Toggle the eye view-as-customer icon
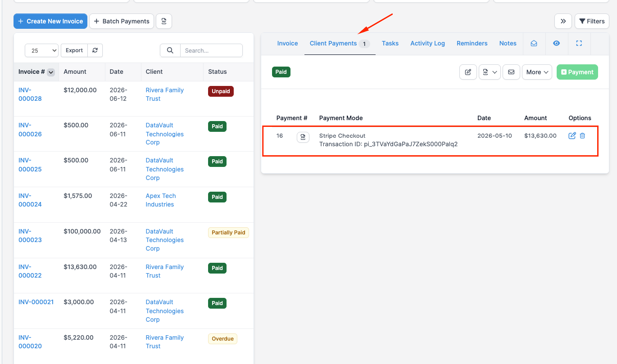 [x=557, y=43]
